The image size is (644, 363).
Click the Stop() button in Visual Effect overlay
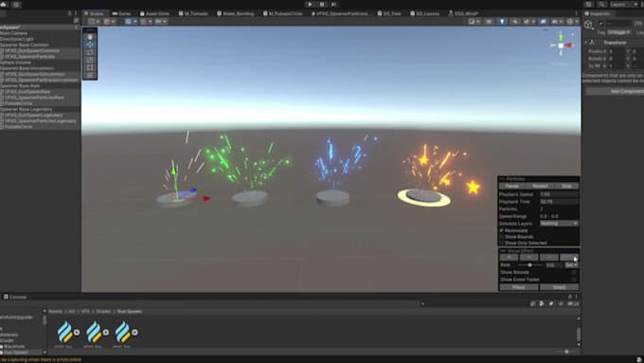point(559,287)
